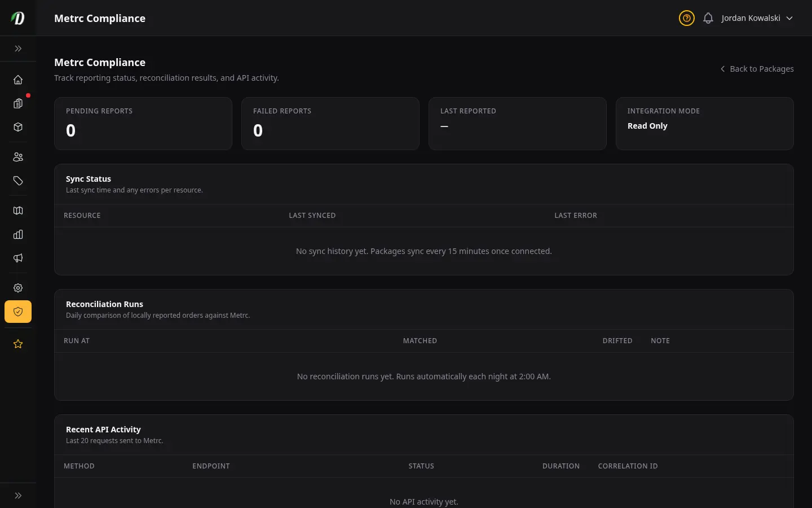
Task: Click the DURATION column header
Action: coord(561,466)
